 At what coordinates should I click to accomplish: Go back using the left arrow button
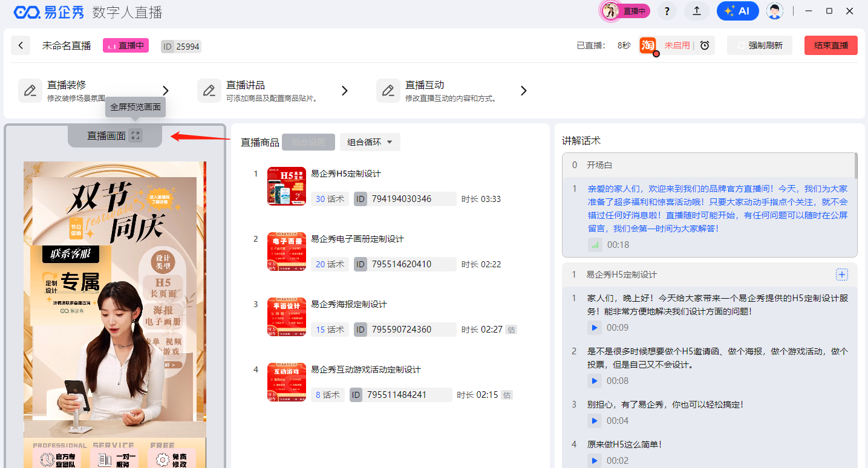point(21,45)
